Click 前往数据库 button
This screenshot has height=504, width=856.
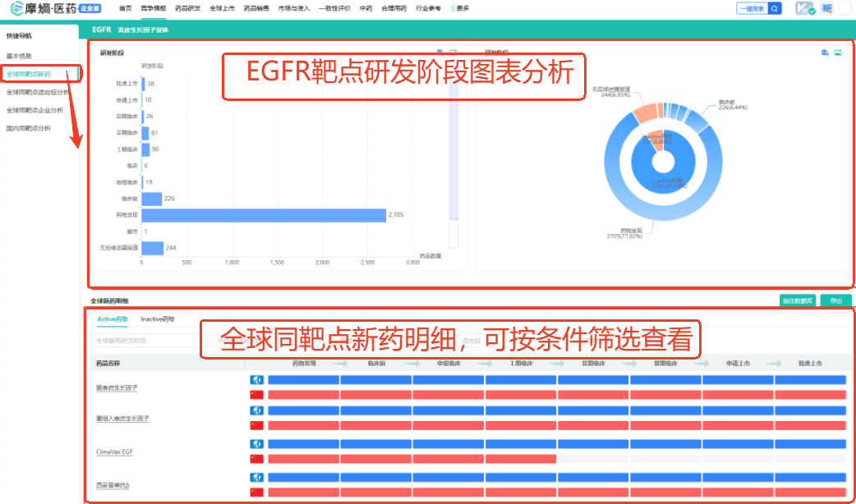(x=798, y=300)
